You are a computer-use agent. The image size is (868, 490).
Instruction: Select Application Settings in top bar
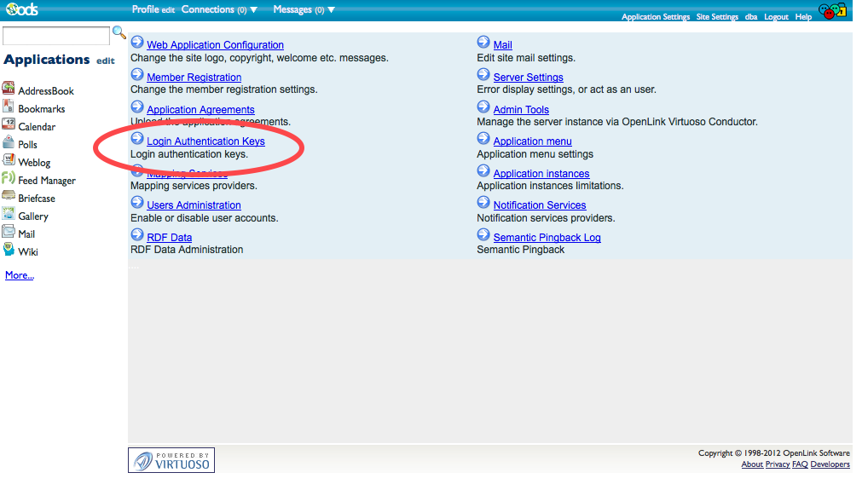click(x=655, y=17)
